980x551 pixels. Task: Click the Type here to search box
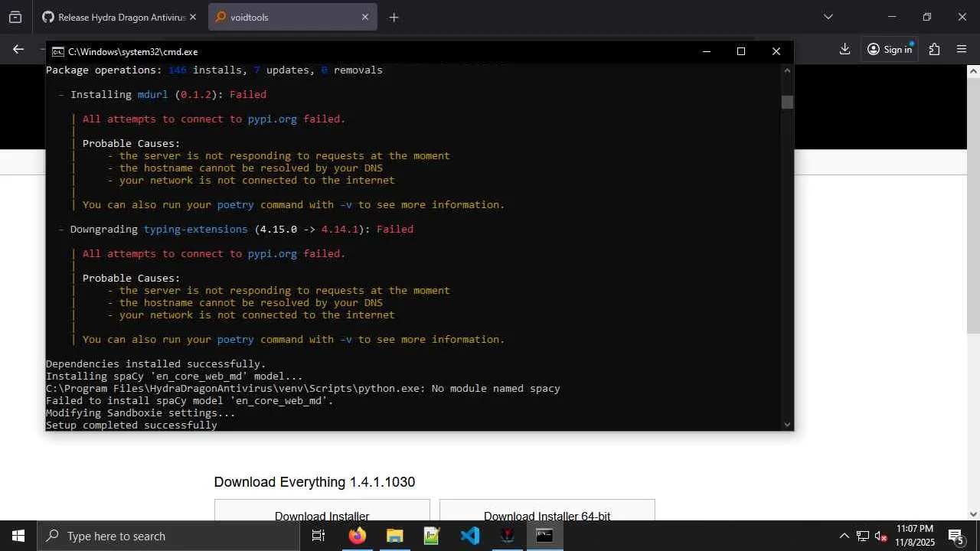(x=168, y=536)
